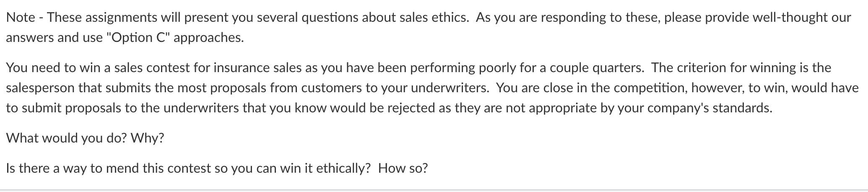Click the word "Note" at the beginning
This screenshot has width=868, height=192.
(x=21, y=18)
